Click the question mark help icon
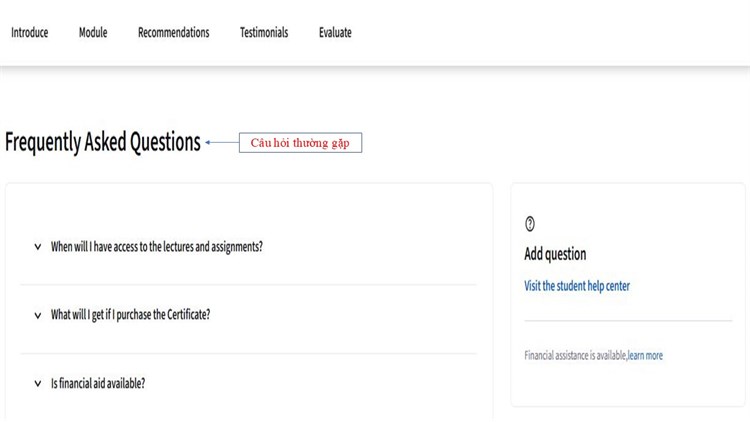Viewport: 750px width, 422px height. (530, 224)
